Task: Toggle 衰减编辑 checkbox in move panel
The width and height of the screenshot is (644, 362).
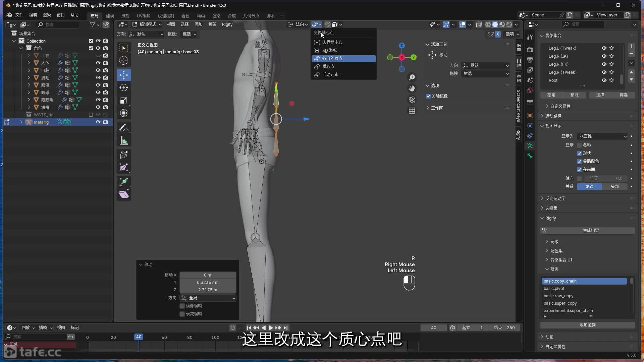Action: tap(182, 314)
